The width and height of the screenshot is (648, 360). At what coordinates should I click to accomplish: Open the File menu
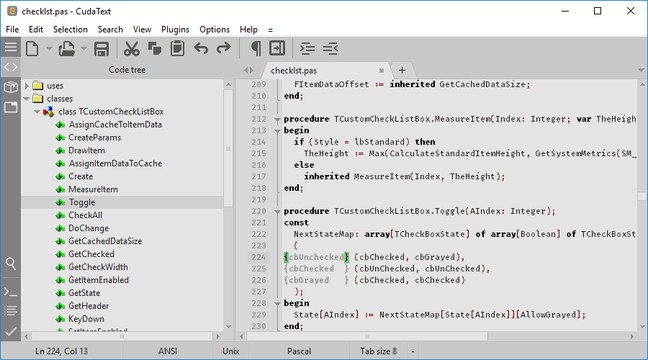click(x=12, y=29)
